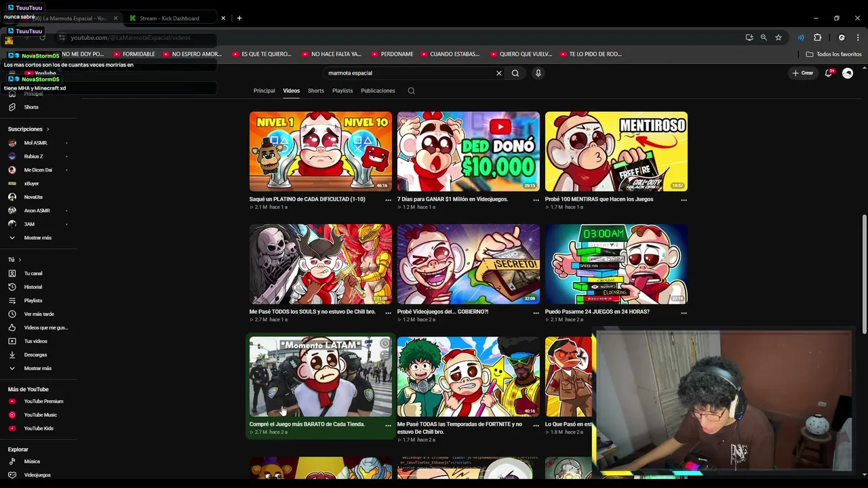This screenshot has height=488, width=868.
Task: Add Compré el Juego más BARATO to watch later
Action: (384, 344)
